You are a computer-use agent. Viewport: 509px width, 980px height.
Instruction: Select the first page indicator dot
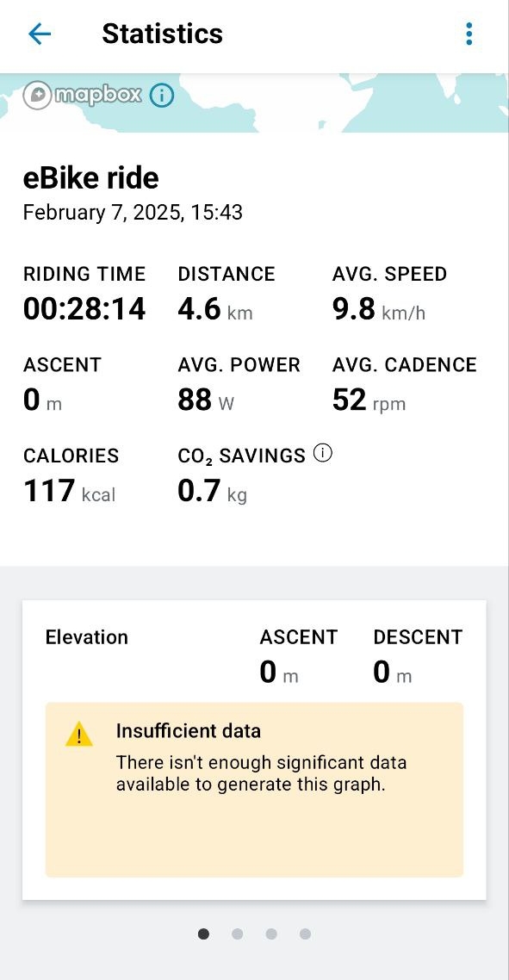pos(203,933)
